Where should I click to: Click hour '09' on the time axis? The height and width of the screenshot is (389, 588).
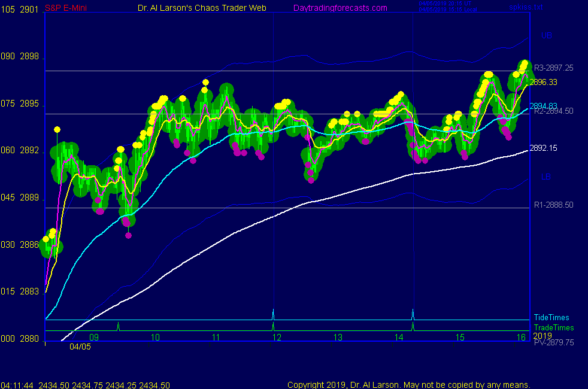pos(94,338)
